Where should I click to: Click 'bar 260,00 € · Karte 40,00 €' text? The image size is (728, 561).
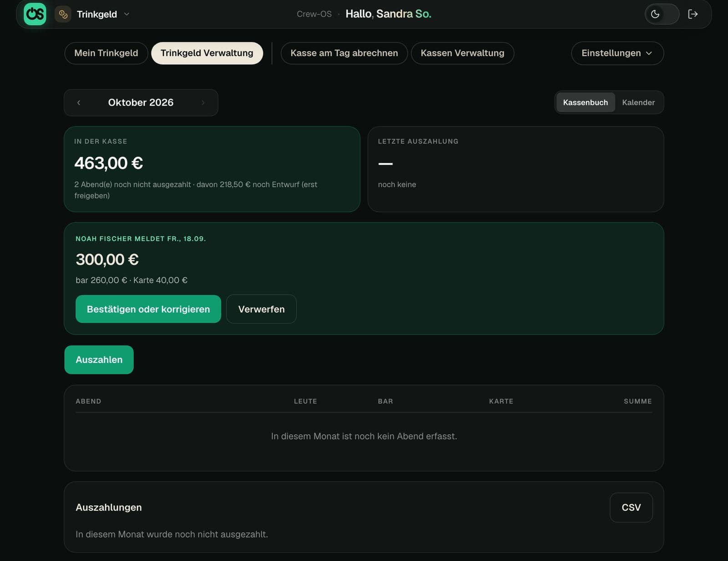click(x=131, y=280)
